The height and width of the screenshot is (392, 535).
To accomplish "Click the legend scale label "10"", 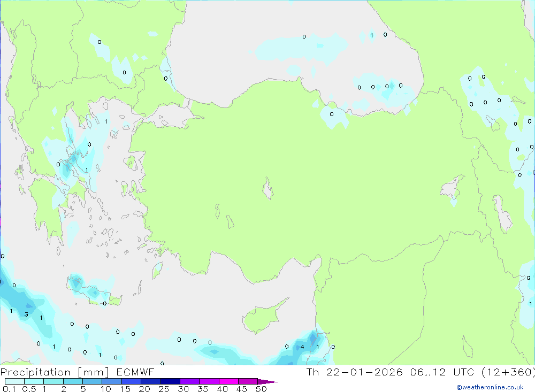I will pos(106,389).
